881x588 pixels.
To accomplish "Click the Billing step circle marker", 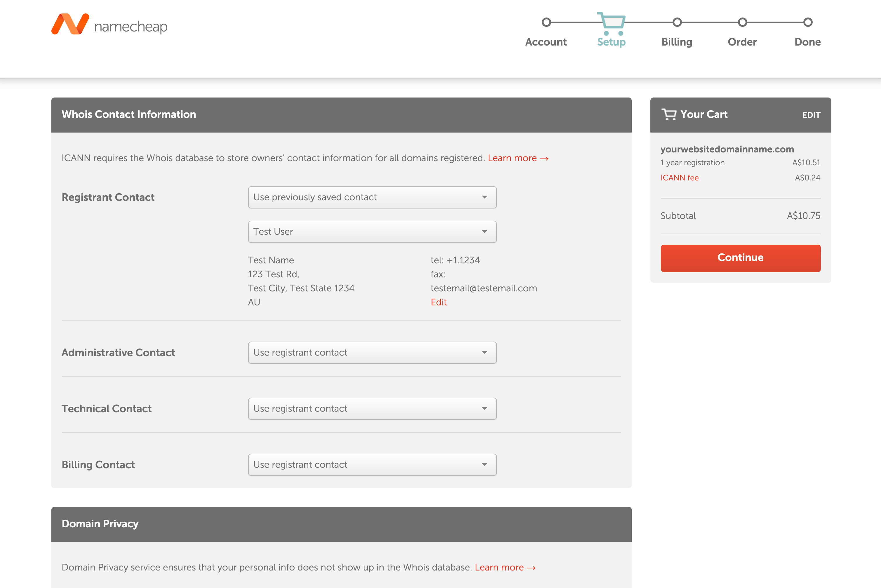I will coord(677,22).
